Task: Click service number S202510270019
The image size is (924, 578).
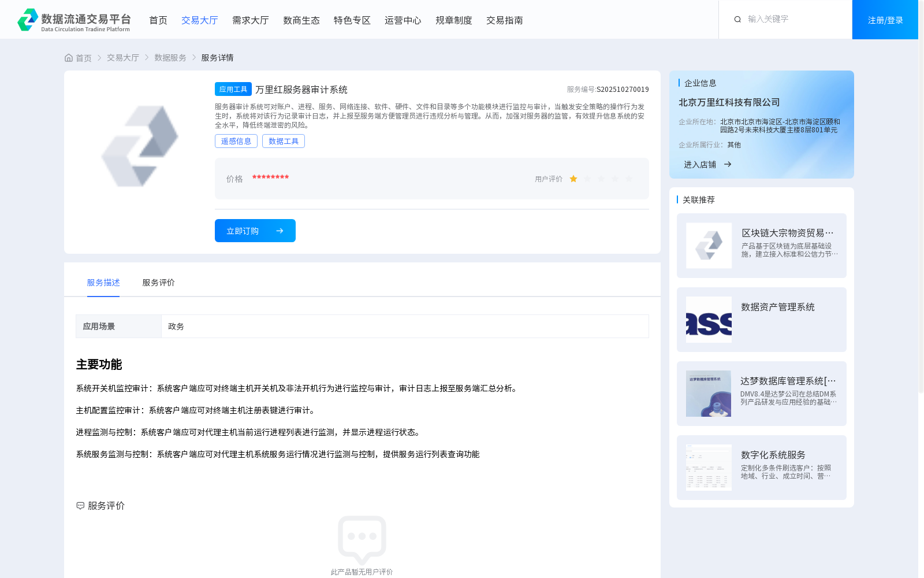Action: click(623, 90)
